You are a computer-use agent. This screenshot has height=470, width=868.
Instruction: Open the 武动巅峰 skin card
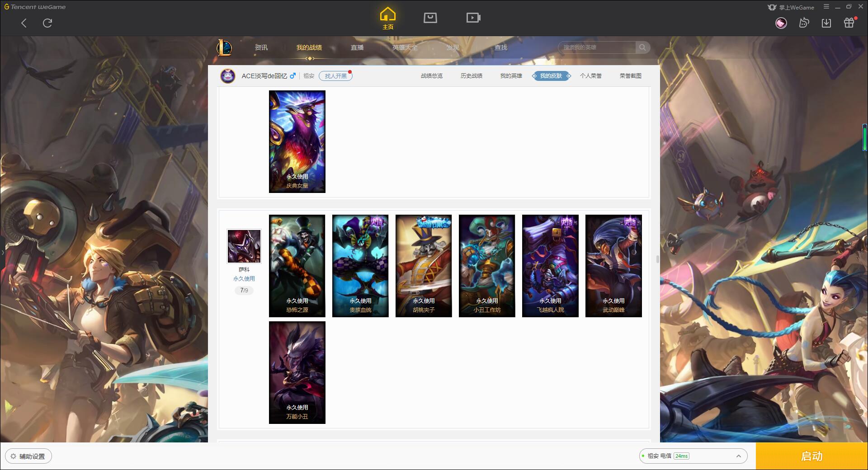point(613,266)
